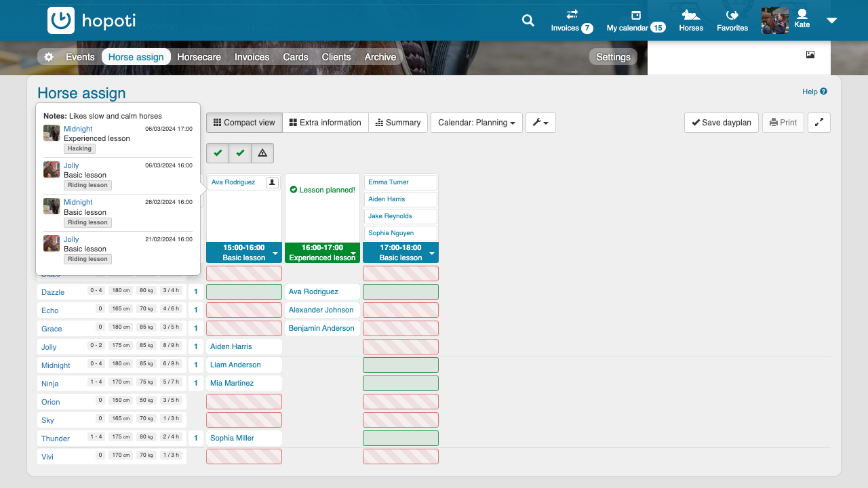This screenshot has width=868, height=488.
Task: Open the search magnifier in top bar
Action: point(528,20)
